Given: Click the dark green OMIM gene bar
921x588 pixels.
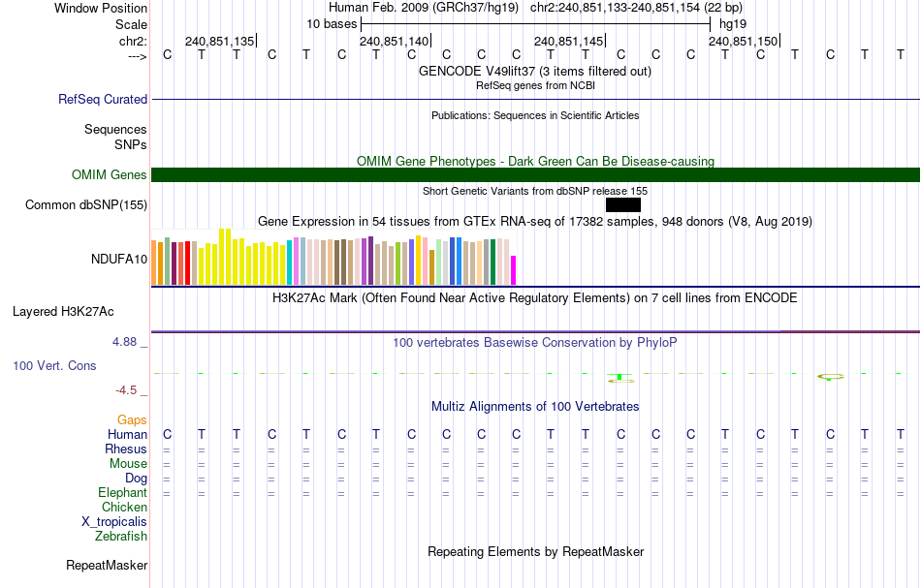Looking at the screenshot, I should point(535,175).
